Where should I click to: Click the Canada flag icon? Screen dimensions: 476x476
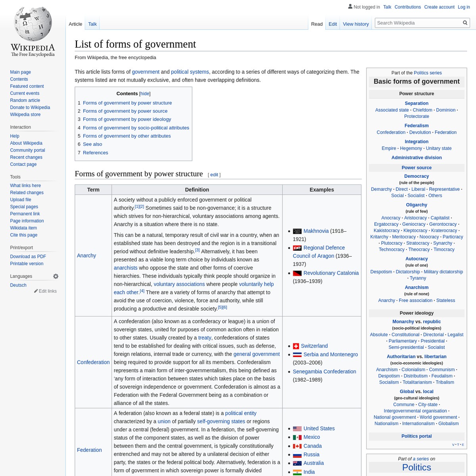(x=297, y=446)
